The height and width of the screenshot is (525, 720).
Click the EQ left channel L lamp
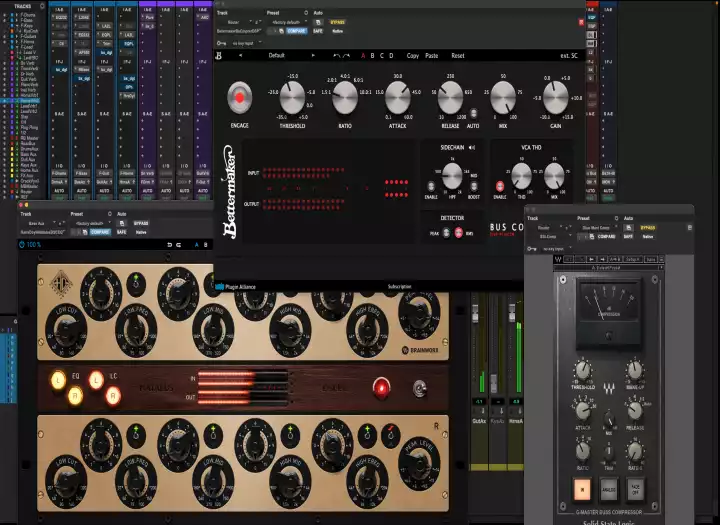[x=58, y=380]
